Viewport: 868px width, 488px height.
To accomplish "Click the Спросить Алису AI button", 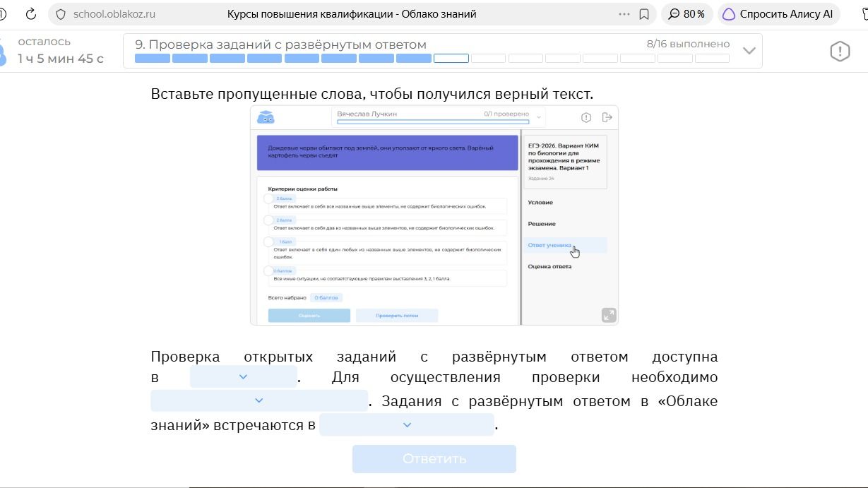I will pyautogui.click(x=778, y=14).
